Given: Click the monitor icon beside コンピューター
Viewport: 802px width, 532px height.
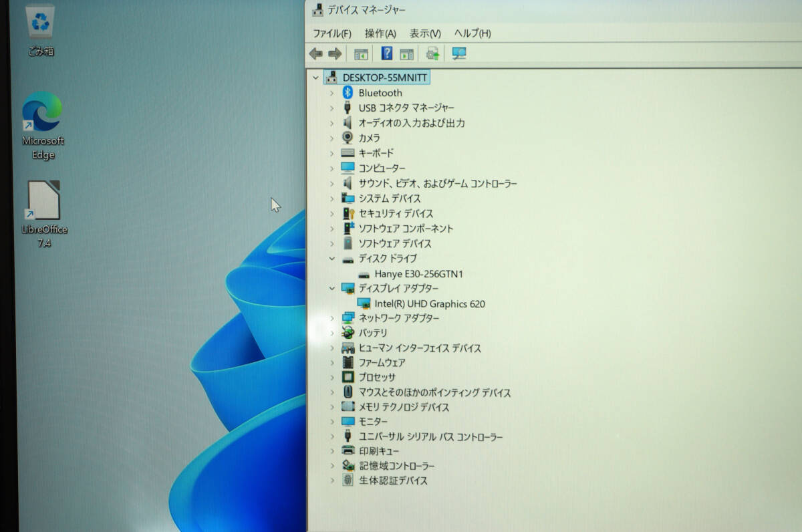Looking at the screenshot, I should click(348, 168).
